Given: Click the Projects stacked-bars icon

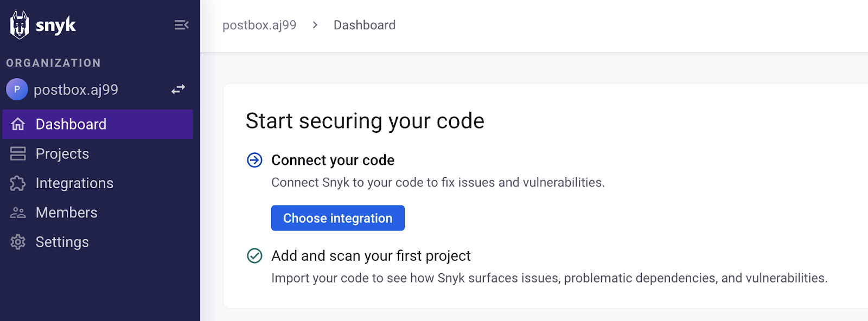Looking at the screenshot, I should pos(18,154).
